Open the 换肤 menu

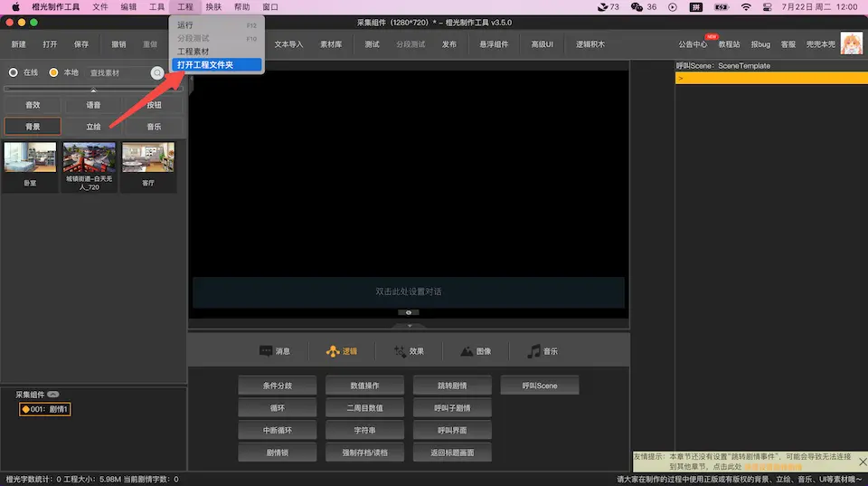click(213, 6)
